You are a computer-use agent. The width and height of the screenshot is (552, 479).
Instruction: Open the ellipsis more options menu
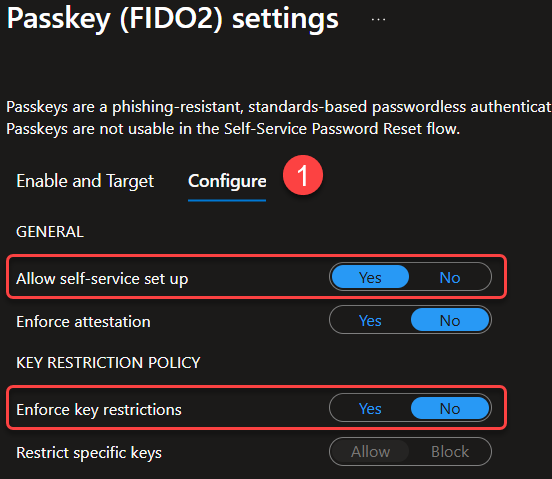coord(378,20)
